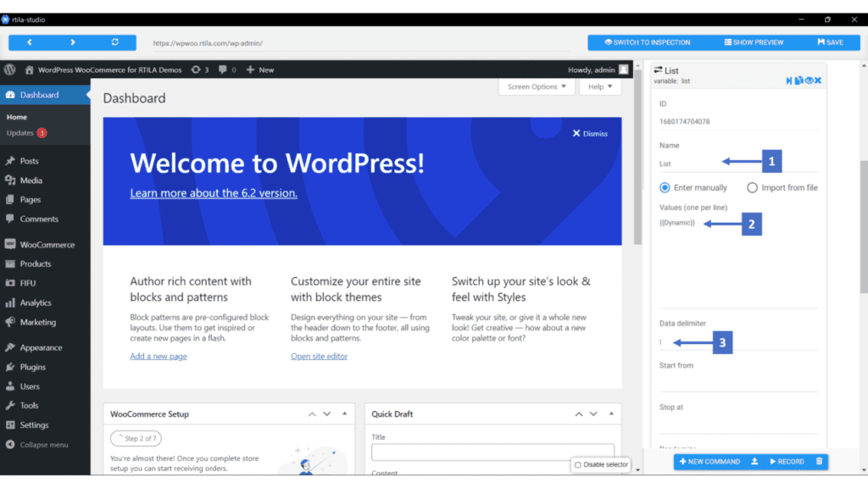868x488 pixels.
Task: Click the URL address field
Action: (x=359, y=43)
